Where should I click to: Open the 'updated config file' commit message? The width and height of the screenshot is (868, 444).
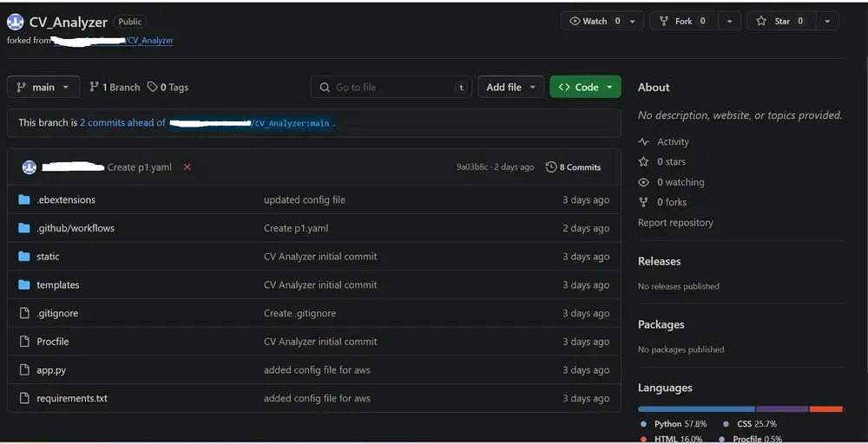click(305, 199)
